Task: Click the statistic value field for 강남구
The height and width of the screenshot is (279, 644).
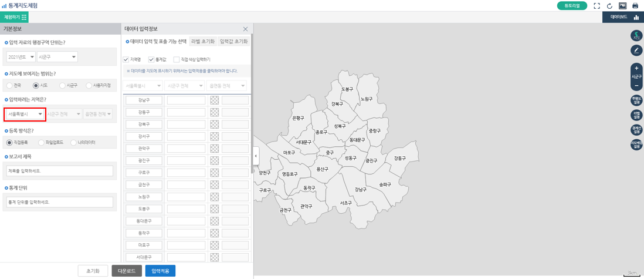Action: pos(186,100)
